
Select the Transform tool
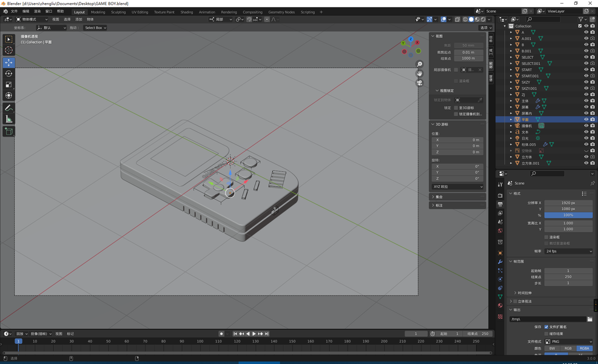[8, 96]
